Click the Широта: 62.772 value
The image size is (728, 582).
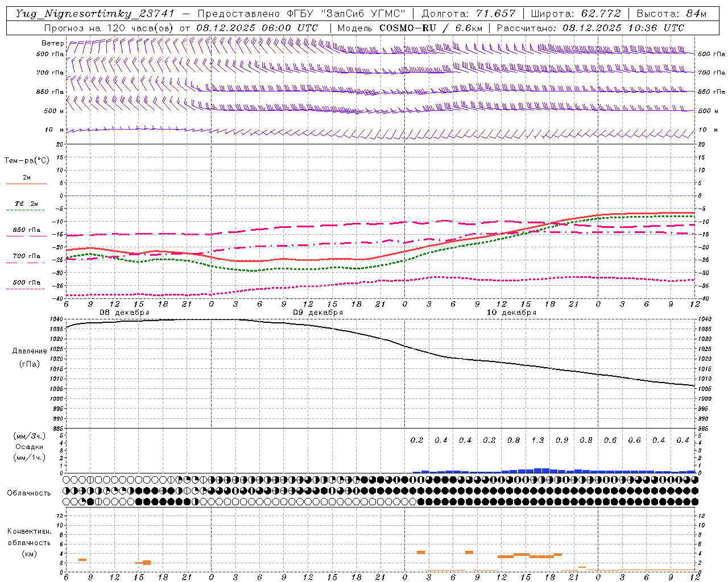576,14
